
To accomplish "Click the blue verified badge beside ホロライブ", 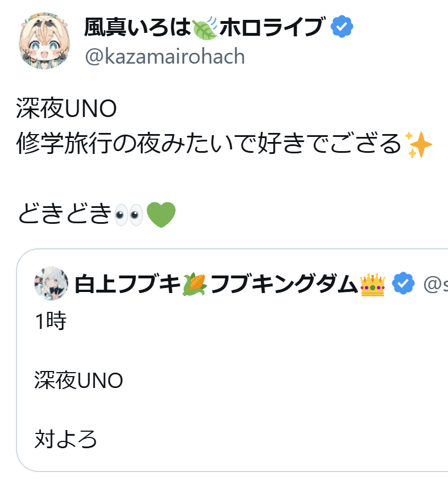I will pos(342,26).
